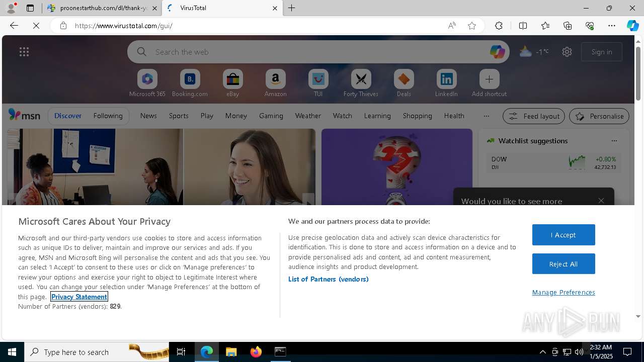Viewport: 644px width, 362px height.
Task: Open Collections icon
Action: click(568, 26)
